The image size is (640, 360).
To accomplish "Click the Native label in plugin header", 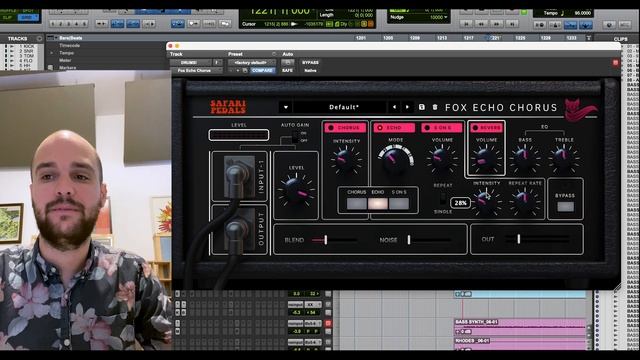I will (x=310, y=71).
